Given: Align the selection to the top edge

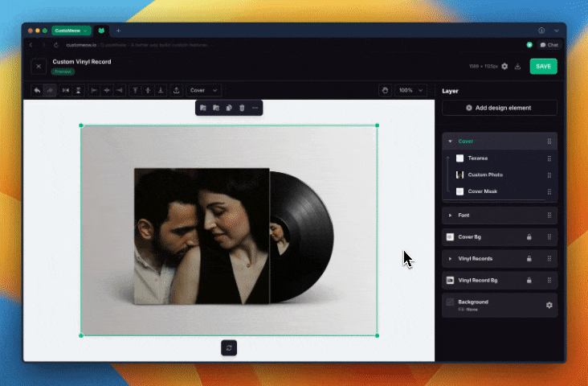Looking at the screenshot, I should pos(136,90).
